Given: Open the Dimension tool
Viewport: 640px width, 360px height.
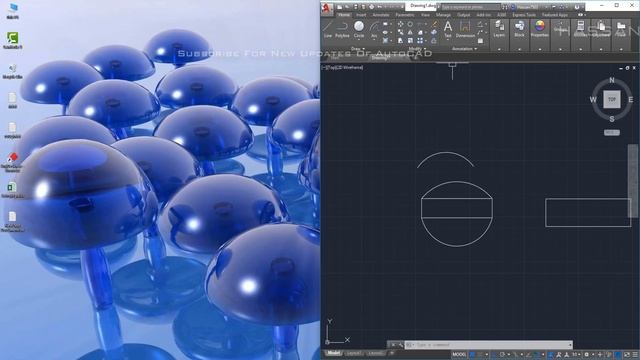Looking at the screenshot, I should pyautogui.click(x=465, y=29).
